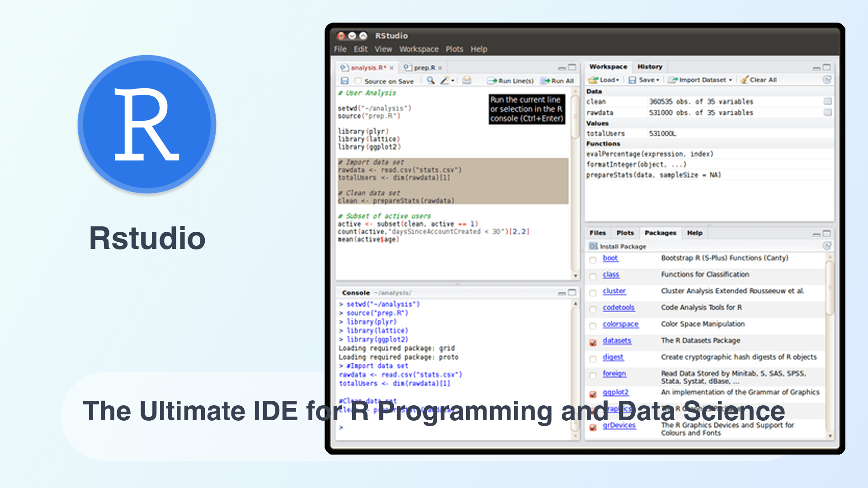Click the console input prompt line

click(454, 427)
